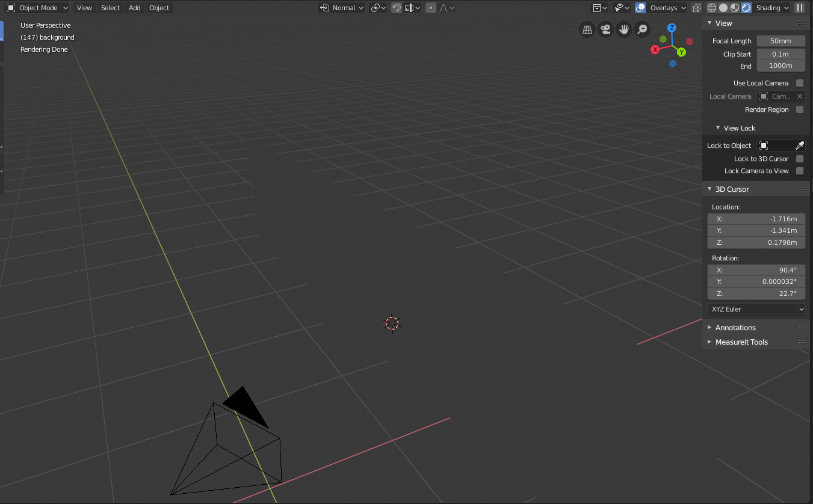Select LookDev shading mode icon
The image size is (813, 504).
pos(735,8)
